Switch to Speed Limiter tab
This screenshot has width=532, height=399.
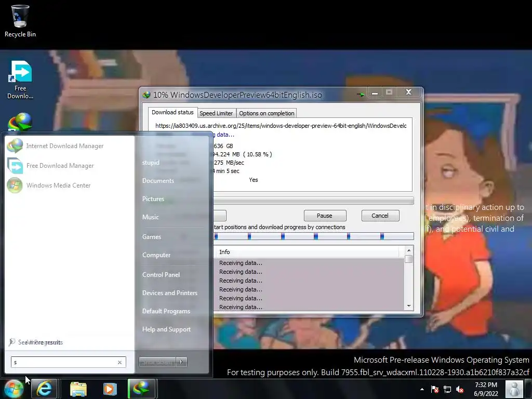pos(216,113)
